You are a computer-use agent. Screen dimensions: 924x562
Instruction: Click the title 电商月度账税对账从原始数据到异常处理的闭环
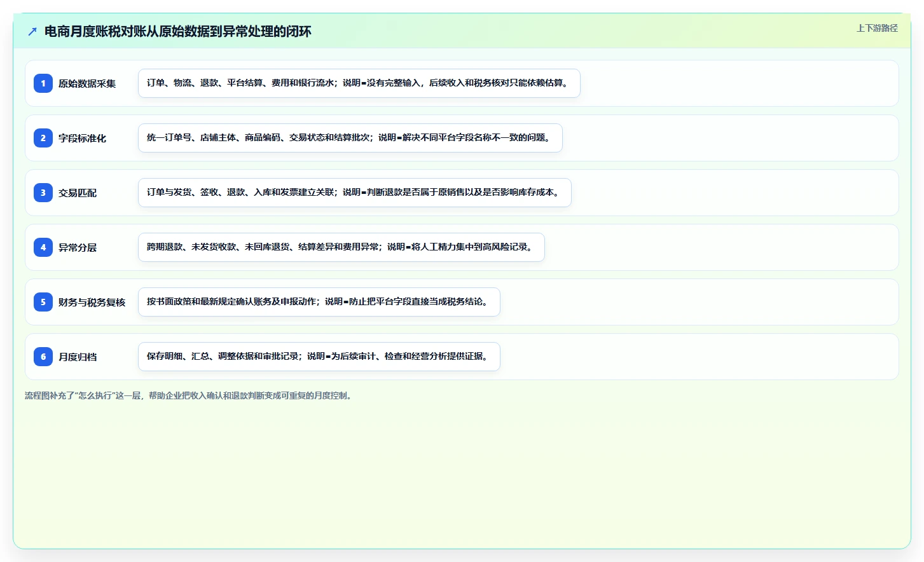[x=177, y=31]
